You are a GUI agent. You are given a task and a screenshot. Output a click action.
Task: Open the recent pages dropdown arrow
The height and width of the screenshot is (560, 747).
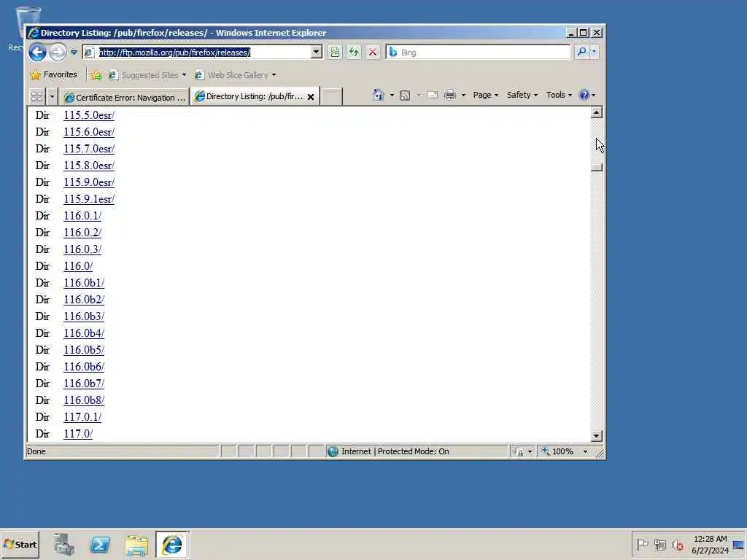pos(74,52)
